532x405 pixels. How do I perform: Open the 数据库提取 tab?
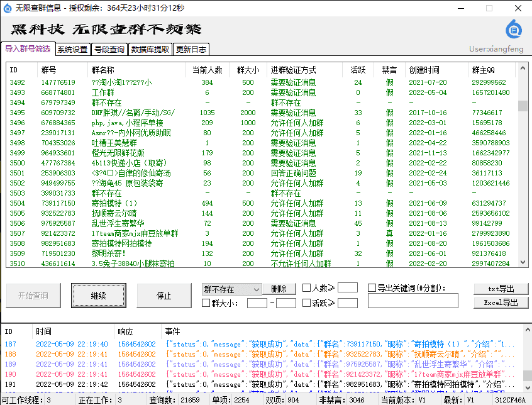(x=150, y=50)
